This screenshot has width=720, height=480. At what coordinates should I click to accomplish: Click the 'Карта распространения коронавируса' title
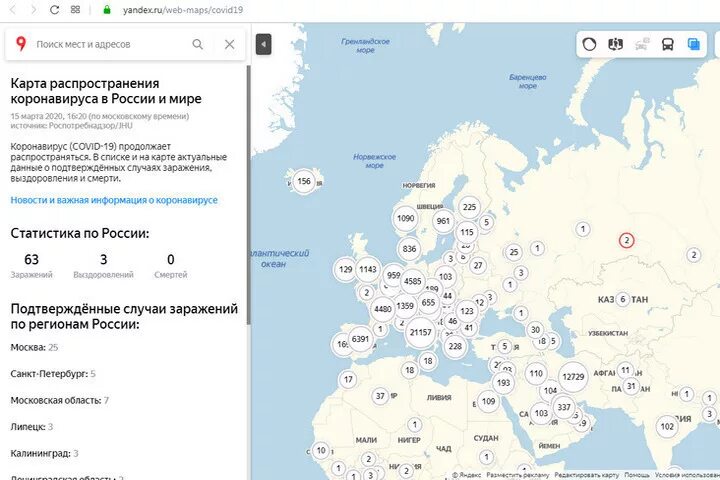coord(106,91)
